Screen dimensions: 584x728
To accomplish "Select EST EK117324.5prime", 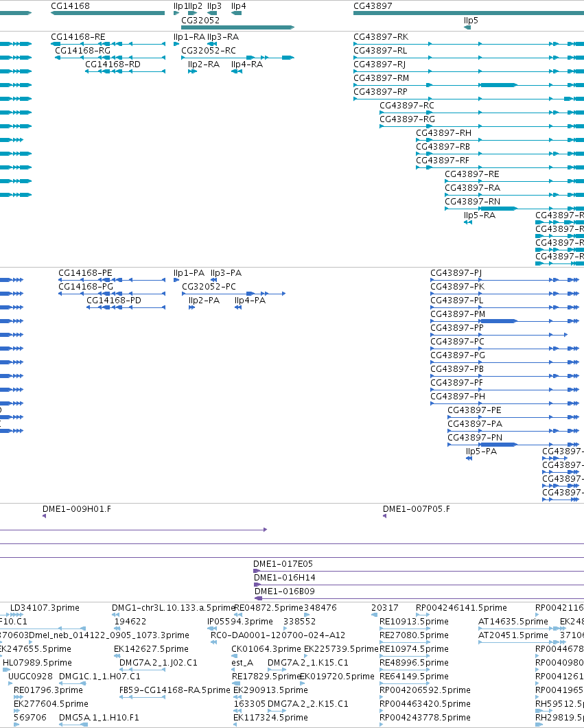I will 270,718.
